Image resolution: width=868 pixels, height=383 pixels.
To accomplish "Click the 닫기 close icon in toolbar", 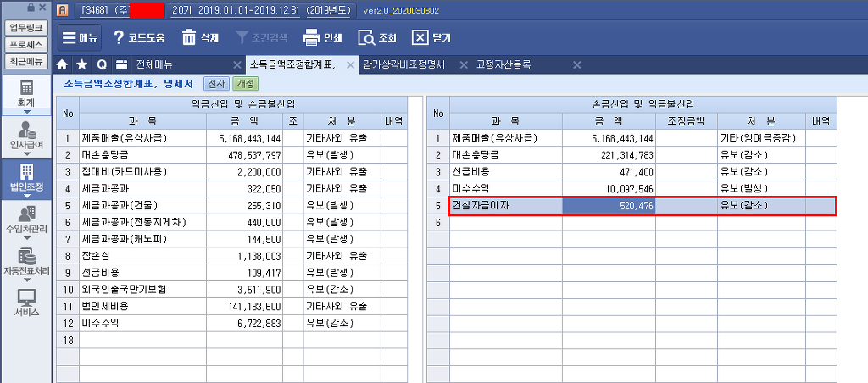I will point(420,37).
